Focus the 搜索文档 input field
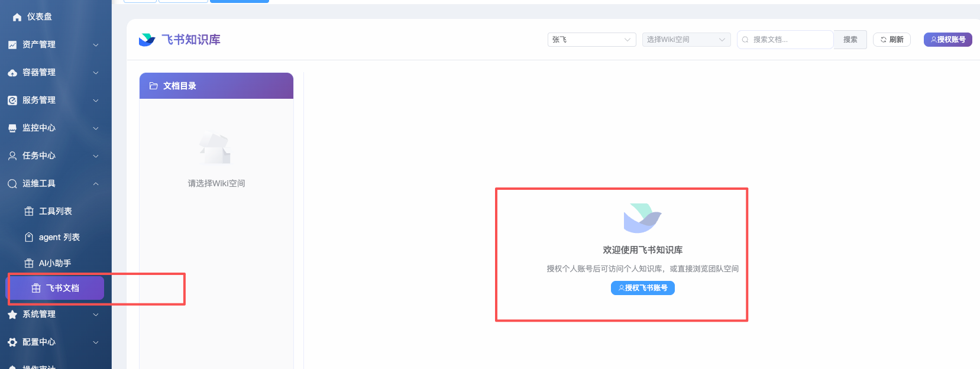 pyautogui.click(x=785, y=40)
